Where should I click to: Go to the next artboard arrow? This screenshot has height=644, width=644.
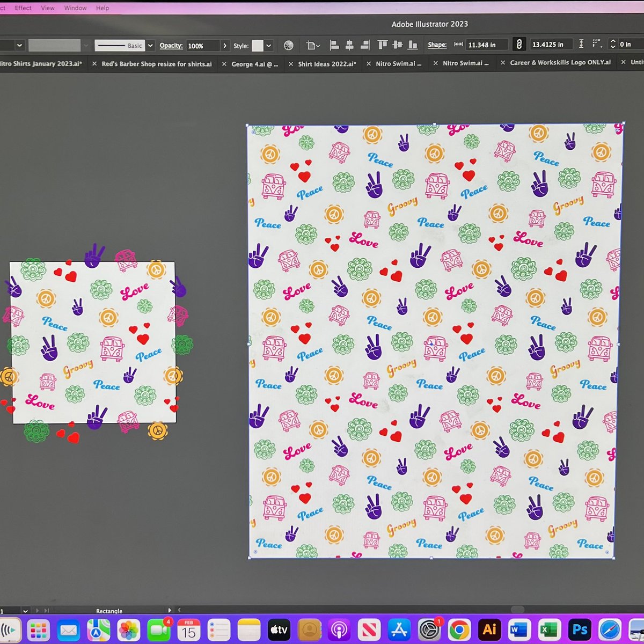coord(38,611)
